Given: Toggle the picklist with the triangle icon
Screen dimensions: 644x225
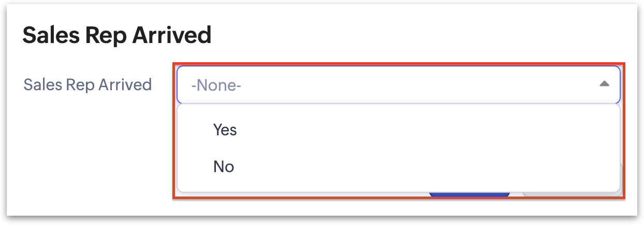Looking at the screenshot, I should (x=604, y=84).
